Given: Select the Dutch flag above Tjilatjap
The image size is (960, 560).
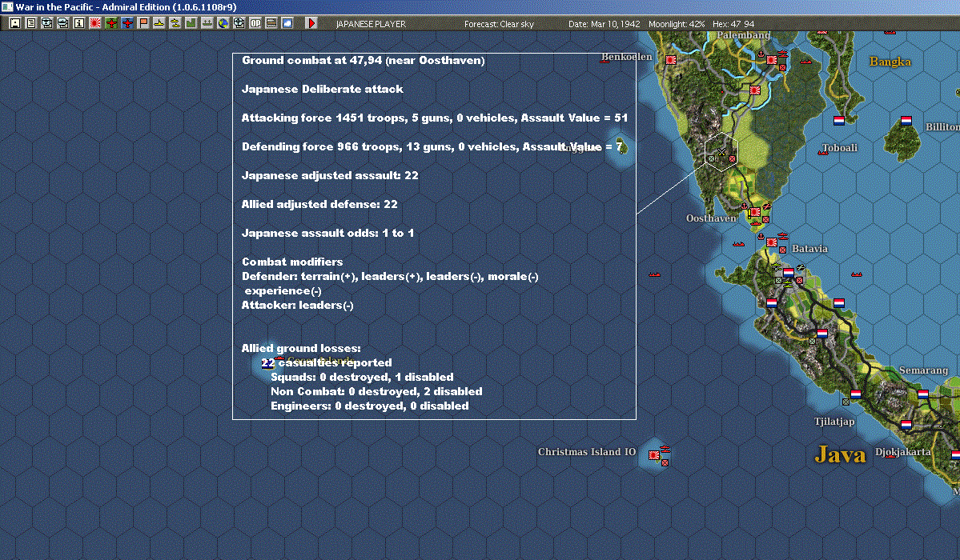Looking at the screenshot, I should 856,394.
